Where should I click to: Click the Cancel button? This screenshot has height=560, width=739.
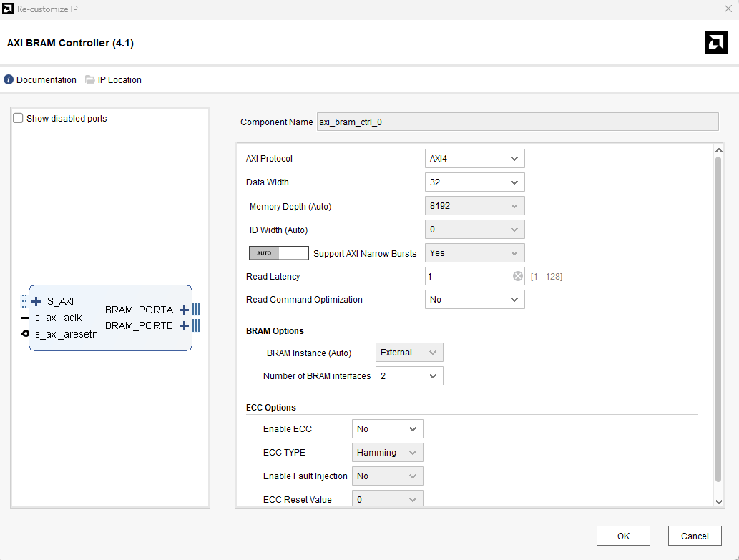click(695, 536)
